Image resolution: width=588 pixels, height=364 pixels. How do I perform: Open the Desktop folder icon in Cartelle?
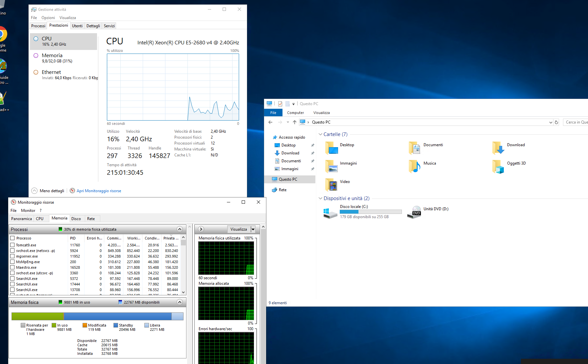(x=331, y=148)
